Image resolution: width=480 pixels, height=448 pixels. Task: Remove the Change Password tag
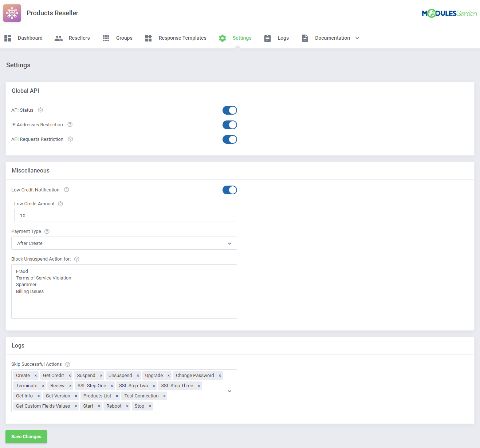click(220, 376)
